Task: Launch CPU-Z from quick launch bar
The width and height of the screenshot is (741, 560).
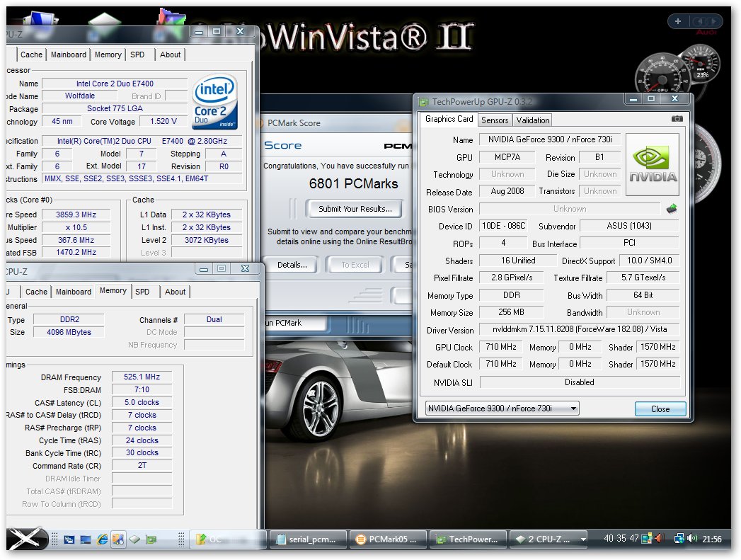Action: 134,539
